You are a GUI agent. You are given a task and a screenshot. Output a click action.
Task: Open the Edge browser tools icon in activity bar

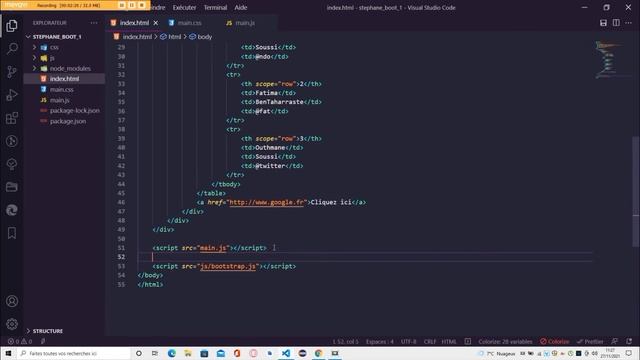click(12, 210)
